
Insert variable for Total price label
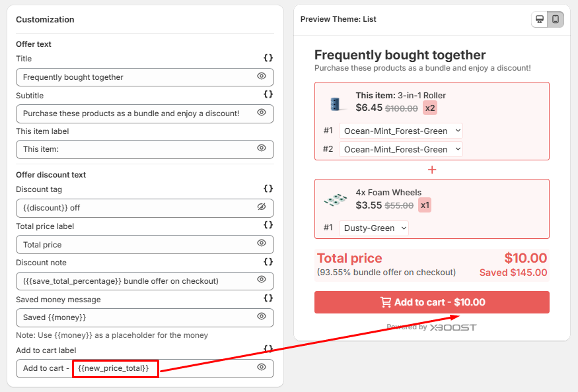tap(268, 225)
